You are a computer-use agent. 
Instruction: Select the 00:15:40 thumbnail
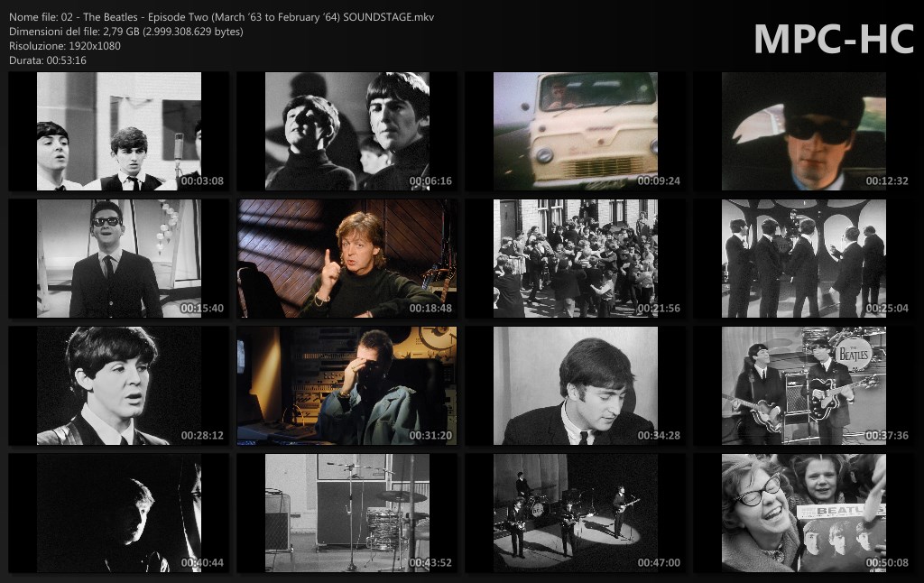pyautogui.click(x=118, y=259)
